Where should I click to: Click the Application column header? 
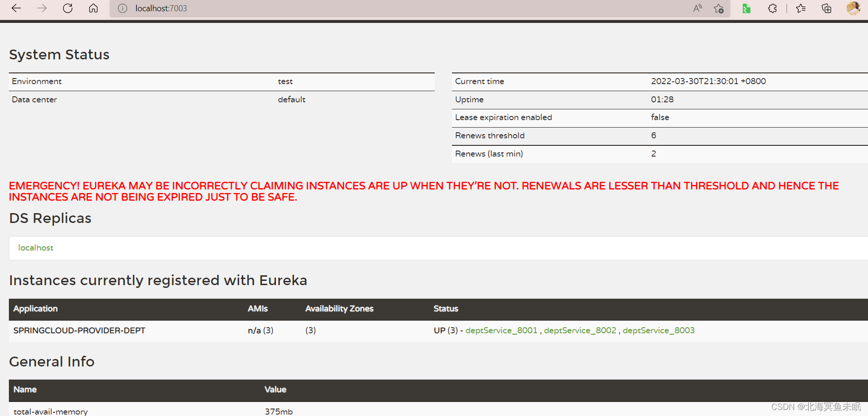(x=35, y=308)
